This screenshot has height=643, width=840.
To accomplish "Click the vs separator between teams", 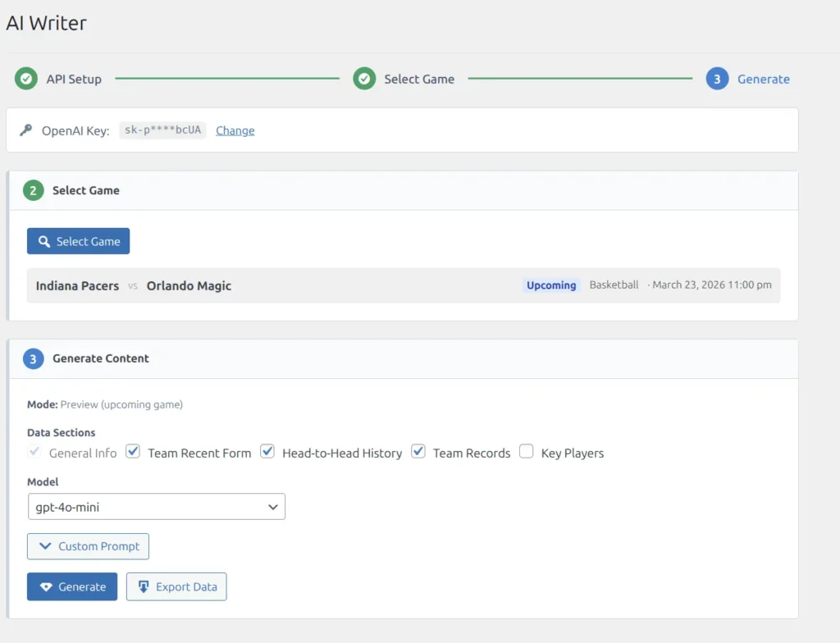I will (133, 286).
